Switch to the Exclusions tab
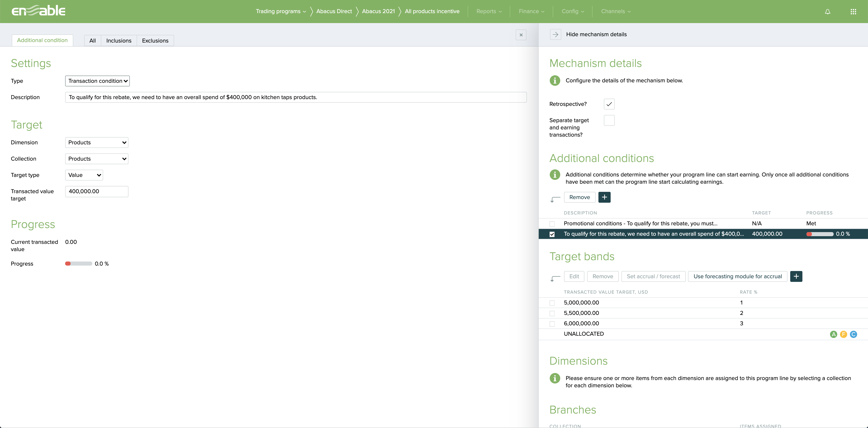 pyautogui.click(x=155, y=41)
